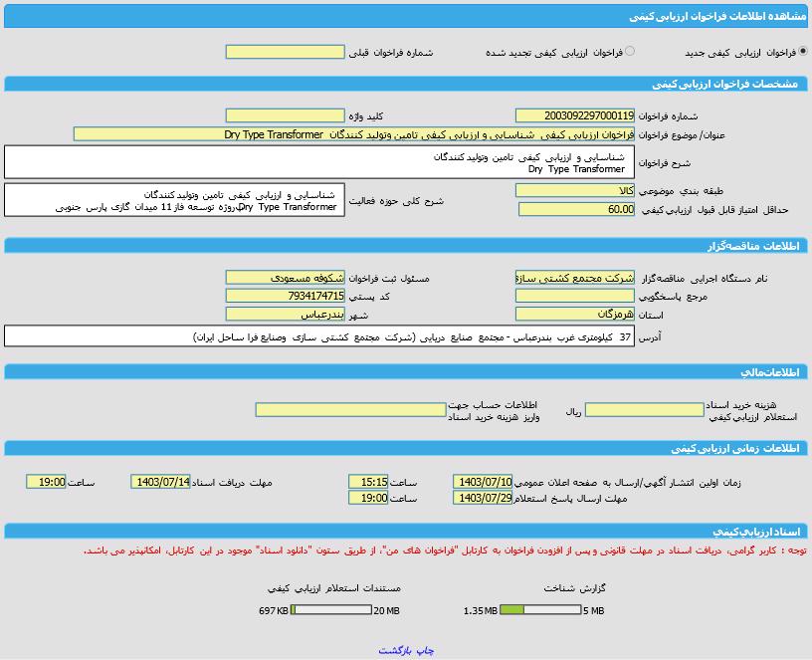Click the 'شماره فراخوان' field showing 2003092297000119
The height and width of the screenshot is (660, 812).
pyautogui.click(x=574, y=115)
